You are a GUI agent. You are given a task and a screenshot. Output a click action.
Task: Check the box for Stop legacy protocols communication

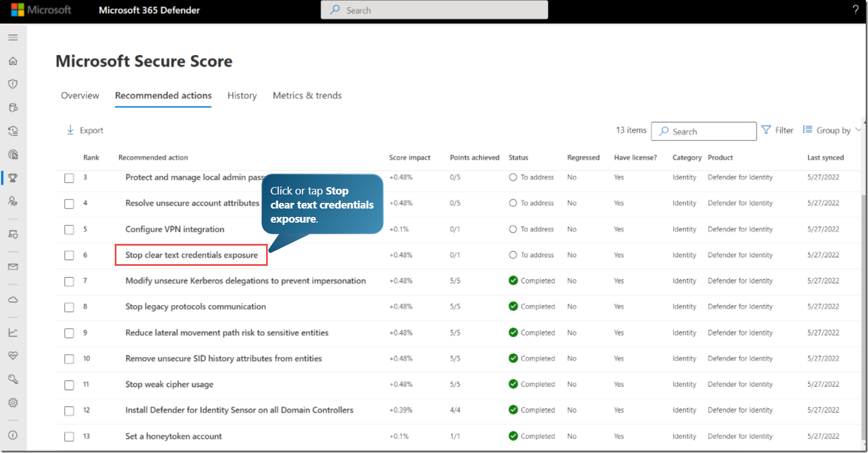[x=69, y=307]
